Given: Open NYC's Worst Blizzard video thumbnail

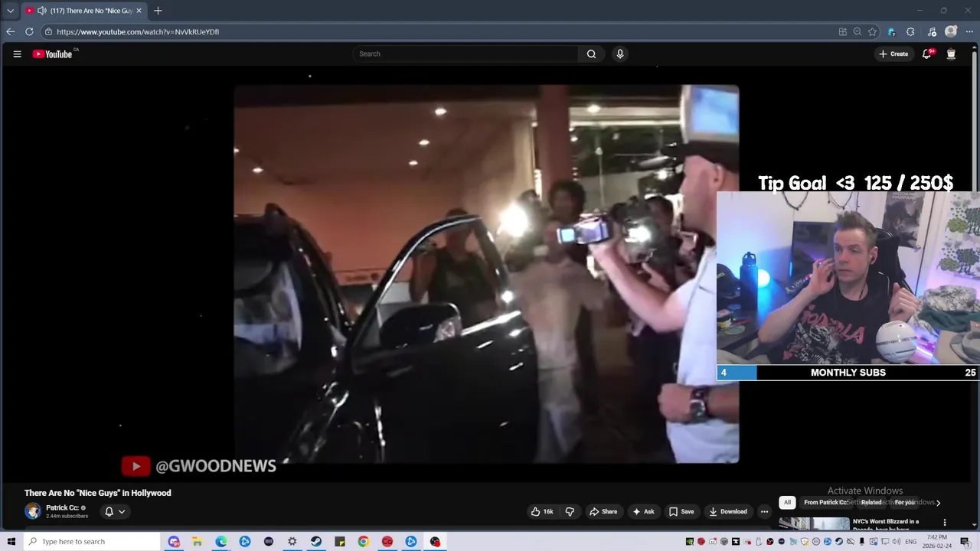Looking at the screenshot, I should pos(815,523).
